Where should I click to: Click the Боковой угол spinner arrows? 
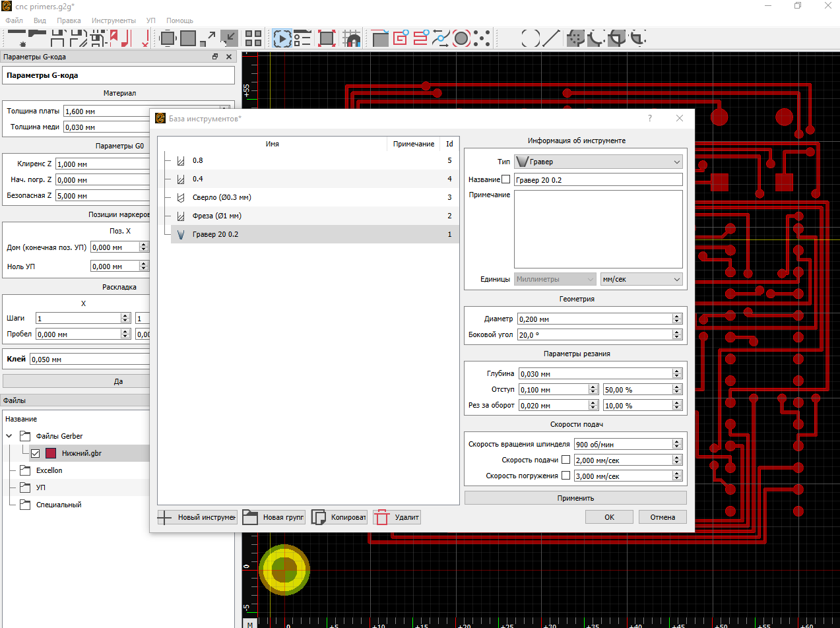pos(676,334)
